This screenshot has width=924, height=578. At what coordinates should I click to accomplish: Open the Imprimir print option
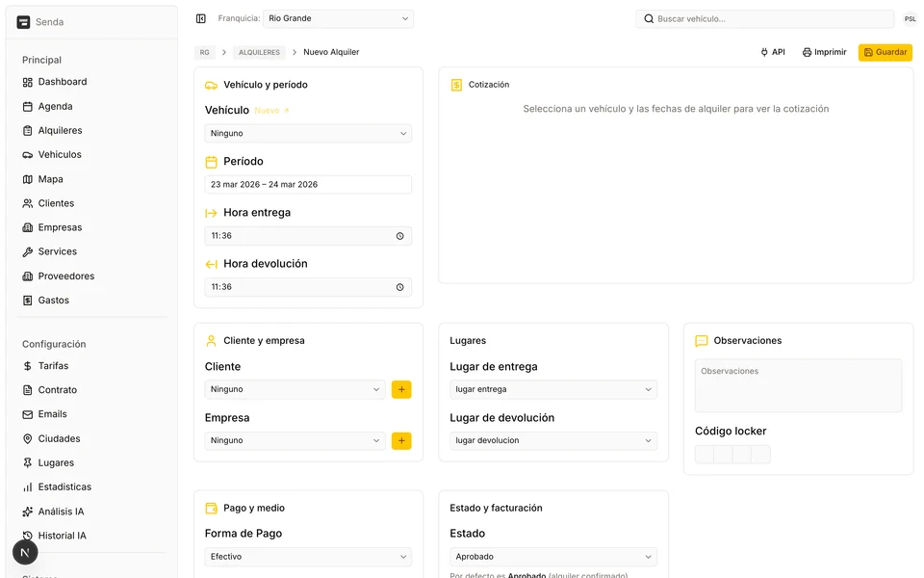824,52
